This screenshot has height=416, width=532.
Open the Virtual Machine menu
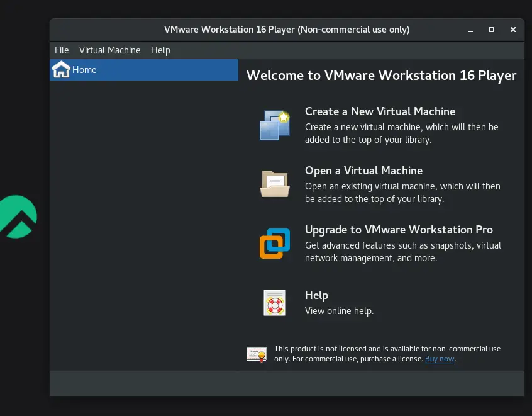click(109, 50)
